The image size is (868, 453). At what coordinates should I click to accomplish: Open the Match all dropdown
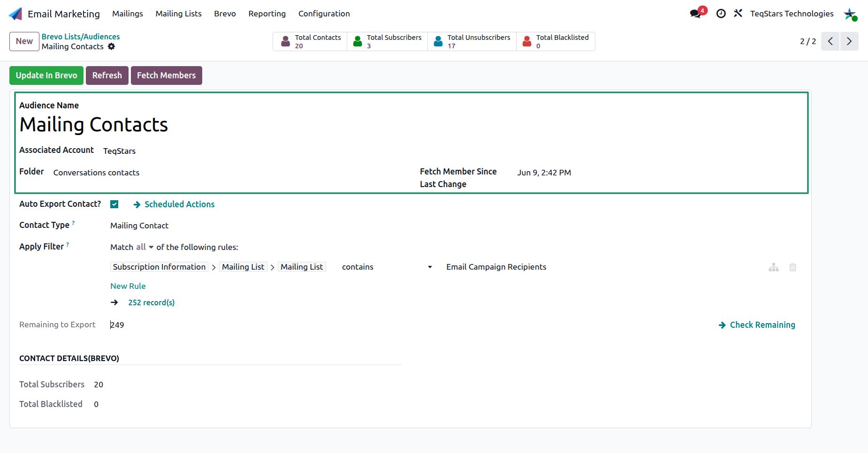point(145,247)
